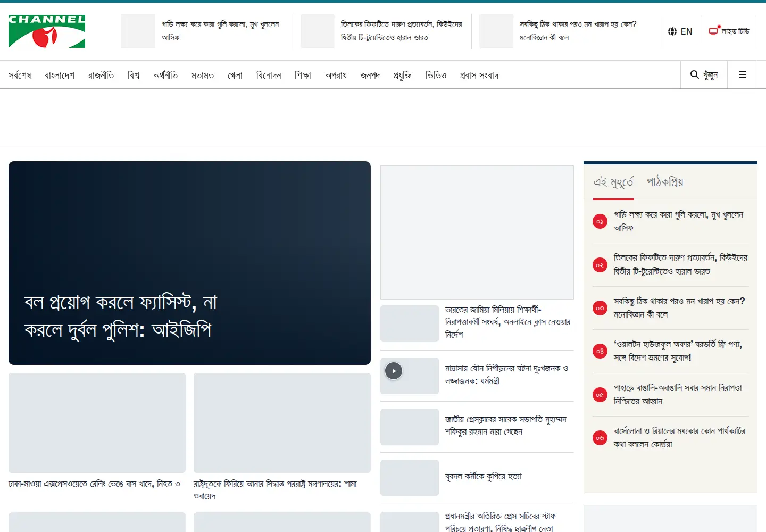This screenshot has width=766, height=532.
Task: Click thumbnail beside যুবদল কর্মীকে story
Action: (x=410, y=478)
